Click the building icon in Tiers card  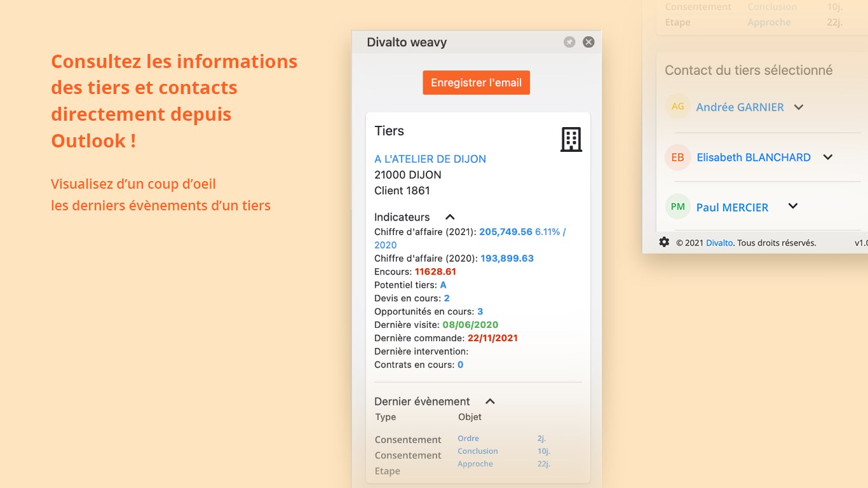click(x=571, y=139)
